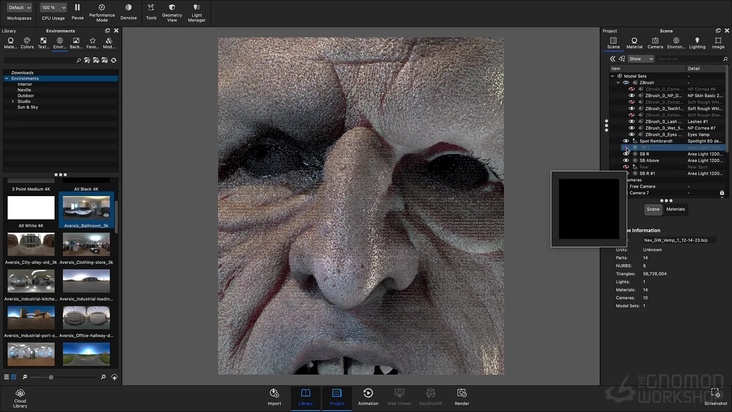Pause the real-time render
This screenshot has height=412, width=732.
pyautogui.click(x=77, y=11)
